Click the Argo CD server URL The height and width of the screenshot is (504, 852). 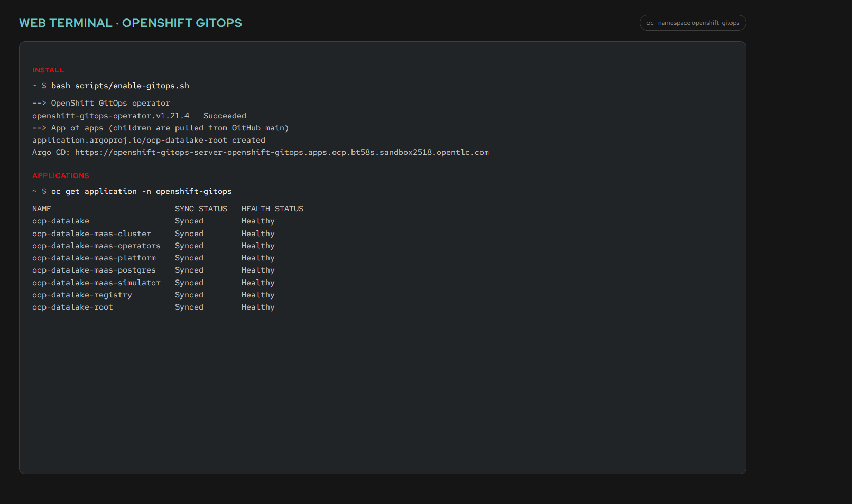[282, 152]
